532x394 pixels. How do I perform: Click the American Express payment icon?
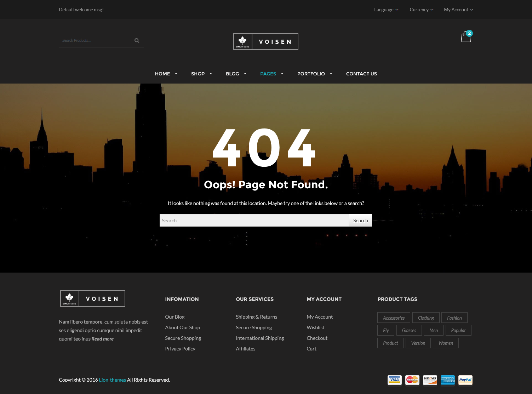[x=448, y=380]
